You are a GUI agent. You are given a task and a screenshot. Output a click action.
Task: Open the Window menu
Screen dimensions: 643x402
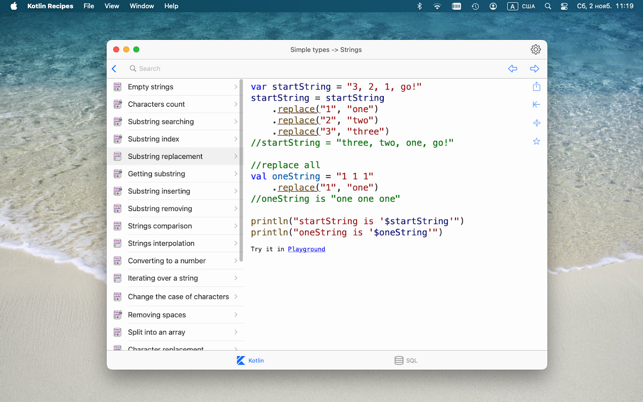[x=141, y=6]
